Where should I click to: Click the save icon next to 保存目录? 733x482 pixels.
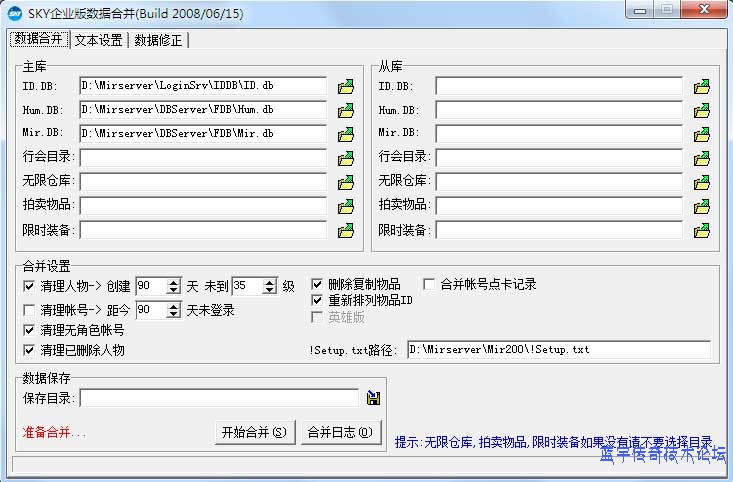pyautogui.click(x=373, y=398)
